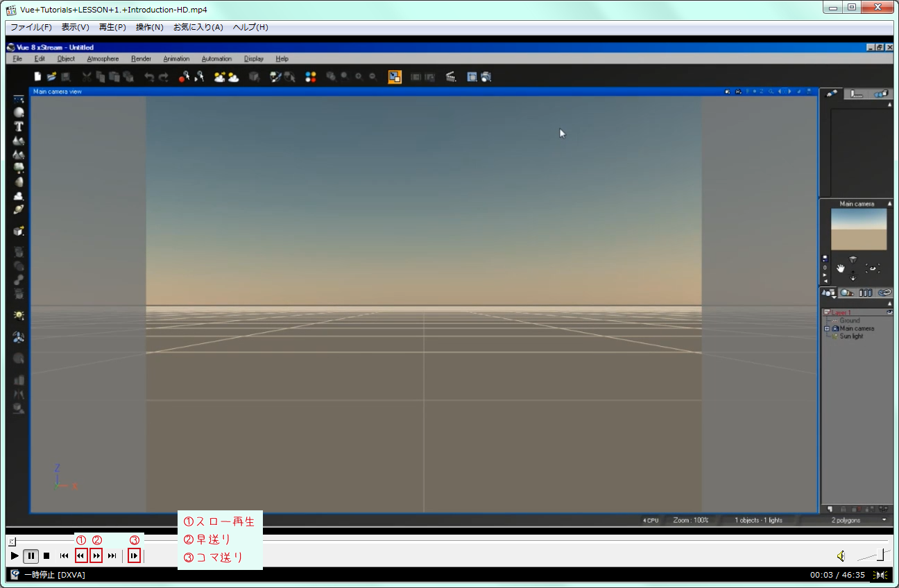Mute audio with the yellow speaker icon
This screenshot has width=899, height=588.
pyautogui.click(x=841, y=555)
